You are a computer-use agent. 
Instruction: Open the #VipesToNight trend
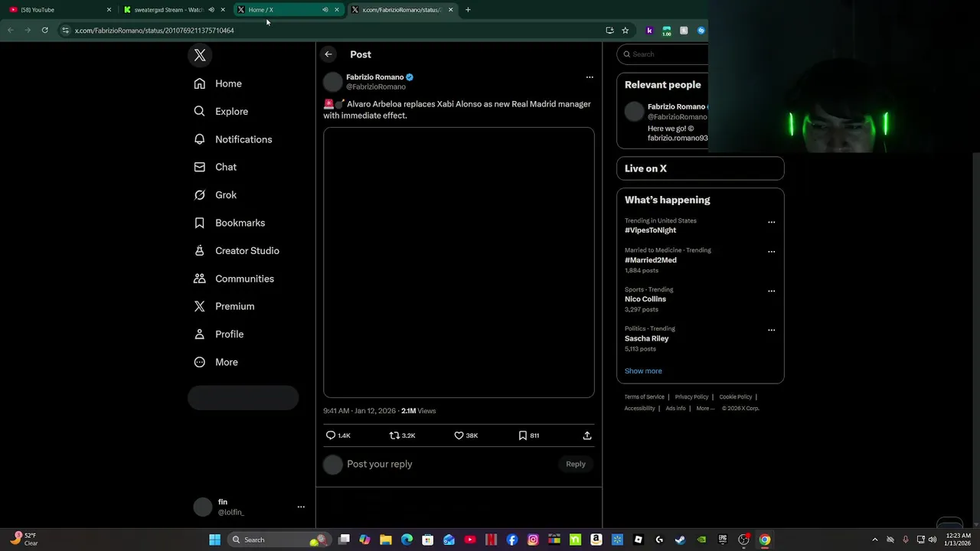click(x=650, y=230)
